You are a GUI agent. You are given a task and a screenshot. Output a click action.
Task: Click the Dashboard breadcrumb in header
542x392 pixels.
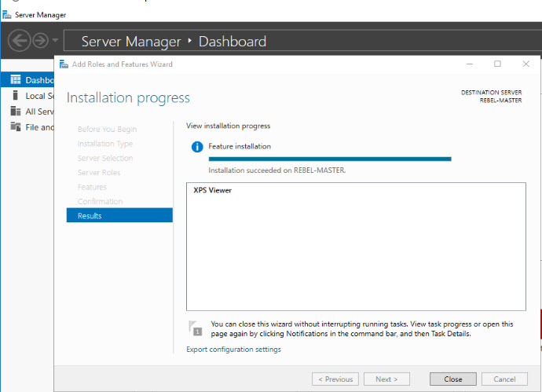click(x=233, y=42)
